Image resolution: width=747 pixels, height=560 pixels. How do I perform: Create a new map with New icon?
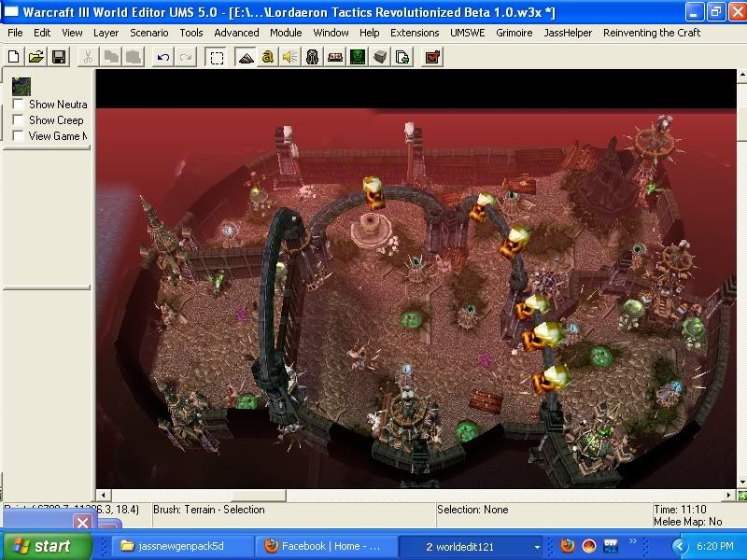[x=13, y=57]
